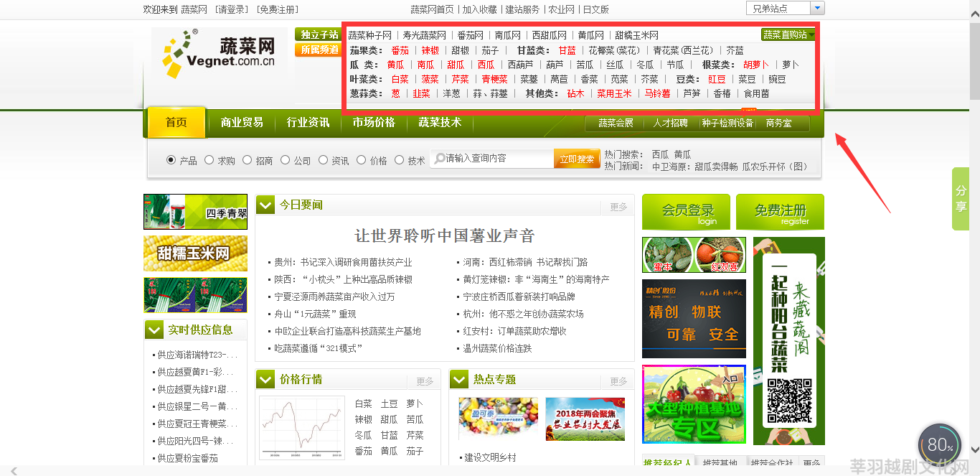Open the 蔬菜网首页 top link
Viewport: 980px width, 476px height.
(432, 9)
